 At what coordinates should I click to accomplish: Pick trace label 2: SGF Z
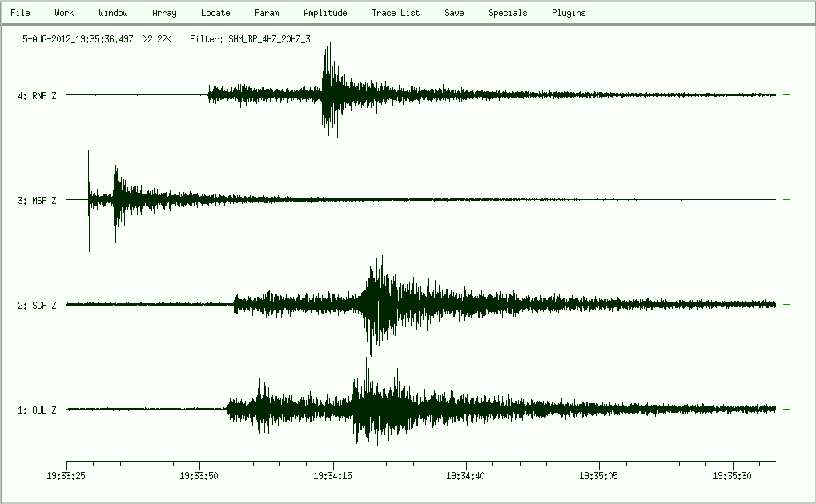click(x=38, y=306)
